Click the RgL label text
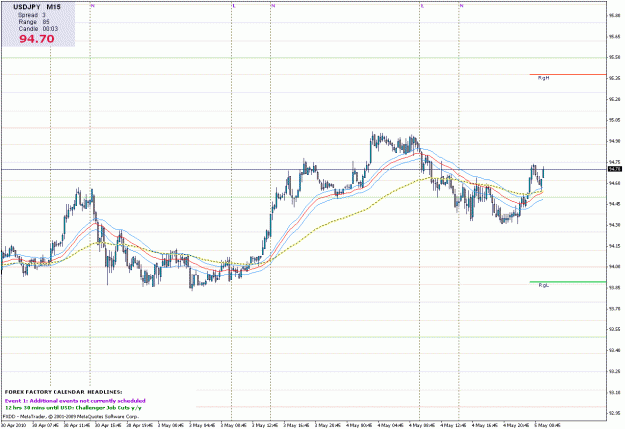The width and height of the screenshot is (625, 429). (x=543, y=285)
